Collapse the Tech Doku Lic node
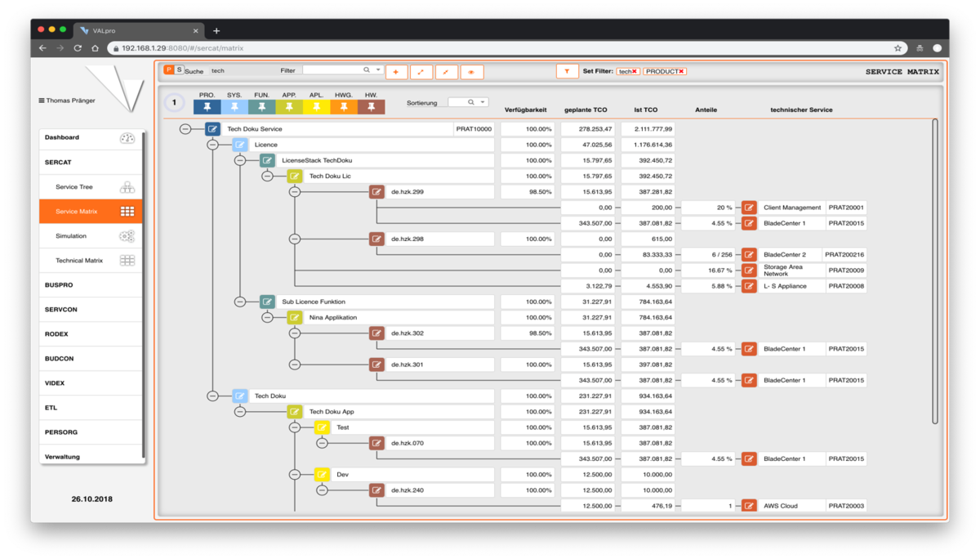The width and height of the screenshot is (980, 559). click(267, 177)
